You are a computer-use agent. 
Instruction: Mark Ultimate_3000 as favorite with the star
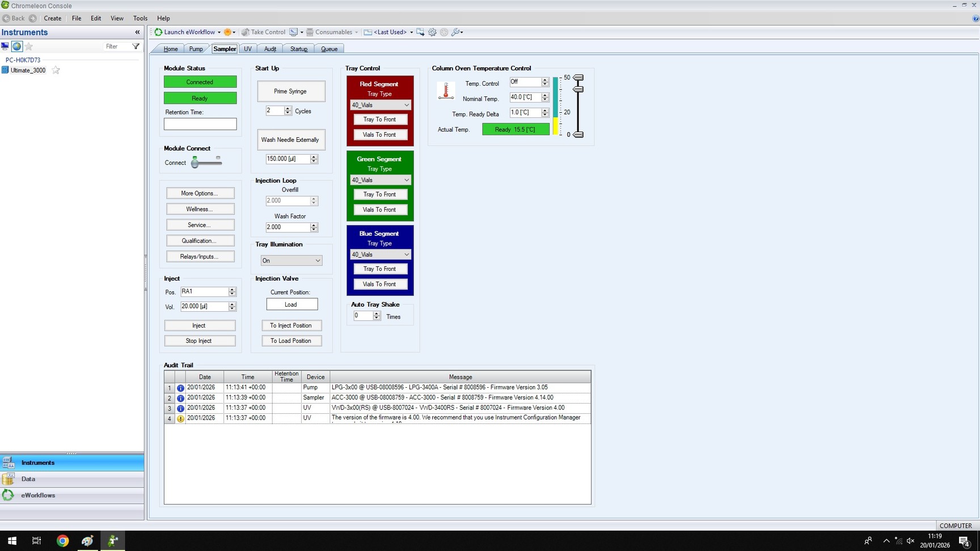(56, 70)
